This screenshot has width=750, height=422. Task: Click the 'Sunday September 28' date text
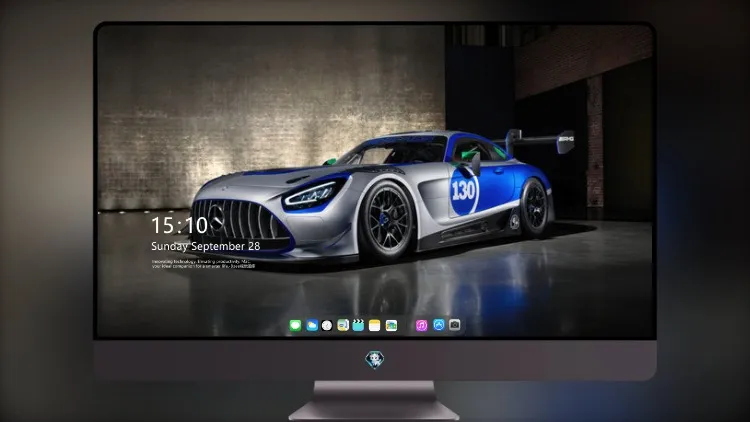(x=206, y=246)
